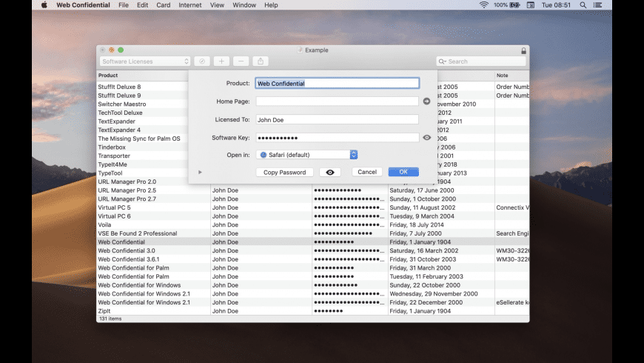Click the add card plus icon
This screenshot has height=363, width=644.
pos(221,61)
